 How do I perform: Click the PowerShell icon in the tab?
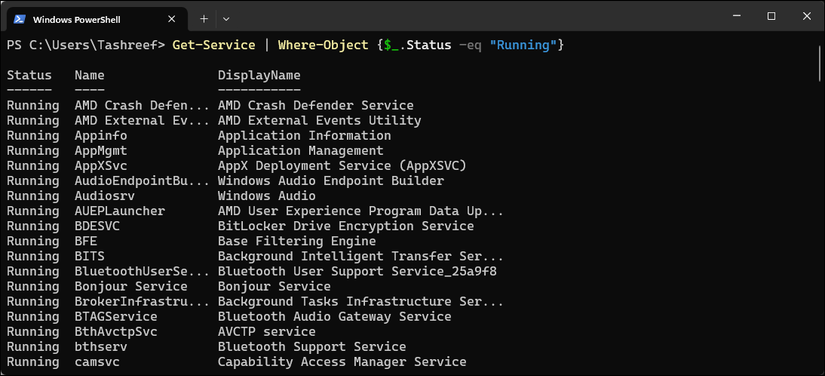[19, 19]
